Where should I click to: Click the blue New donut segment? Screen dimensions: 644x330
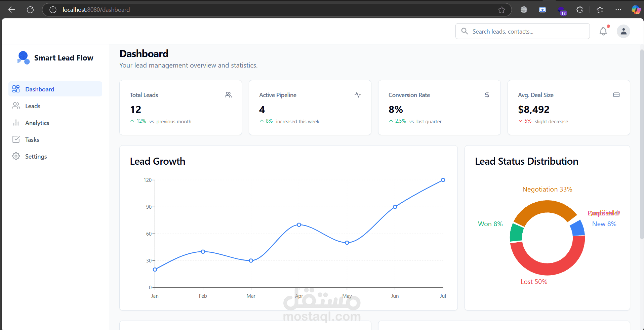[578, 228]
